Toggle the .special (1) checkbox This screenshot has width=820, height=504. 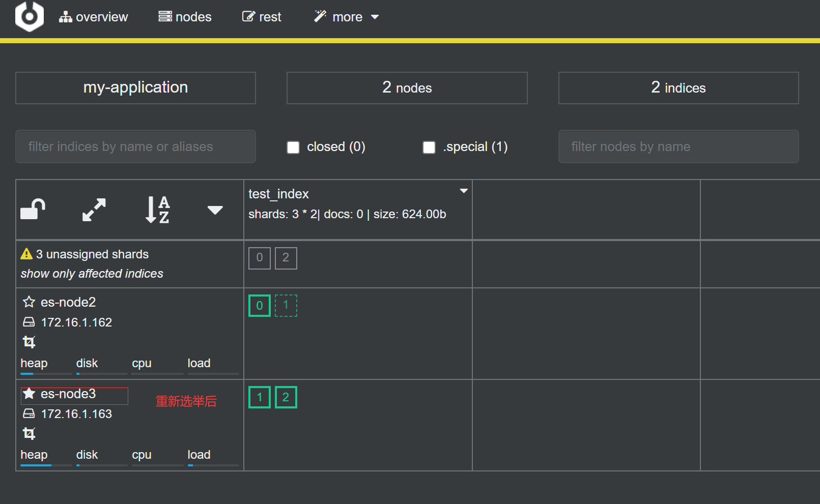point(429,147)
